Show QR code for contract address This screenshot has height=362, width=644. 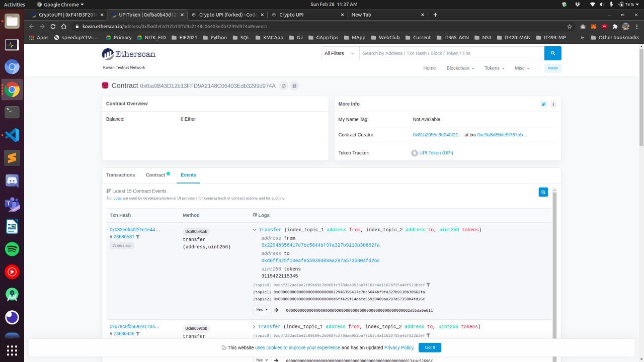tap(295, 86)
